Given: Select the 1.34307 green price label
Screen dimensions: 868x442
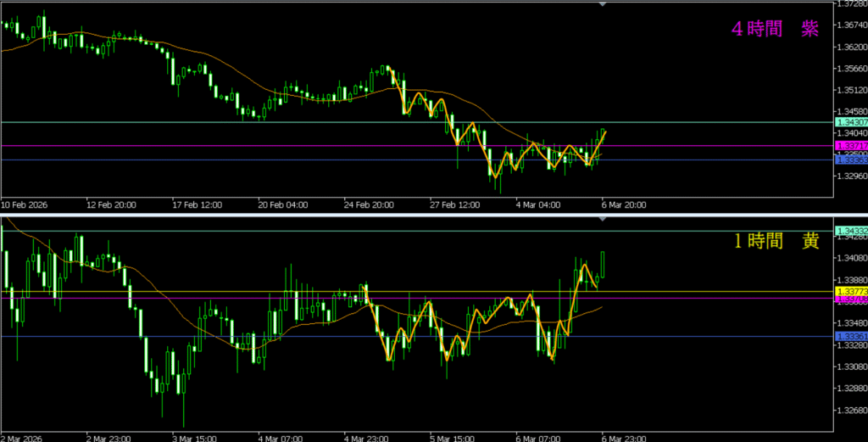Looking at the screenshot, I should 850,123.
